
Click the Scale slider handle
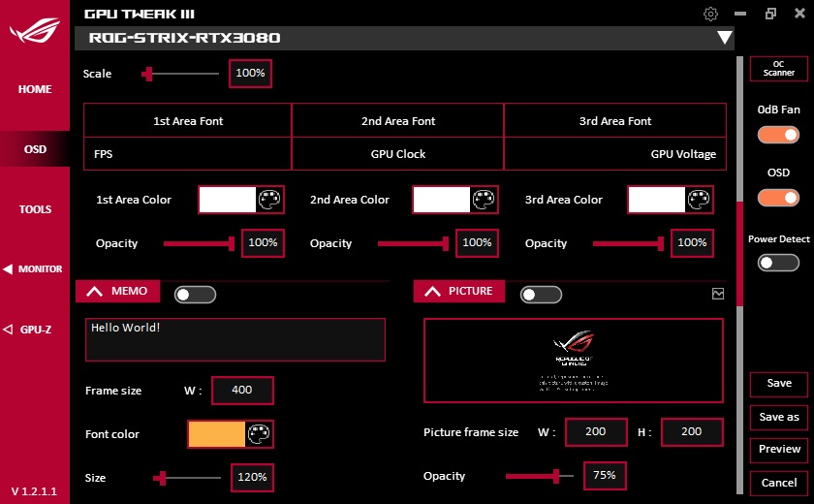tap(148, 74)
